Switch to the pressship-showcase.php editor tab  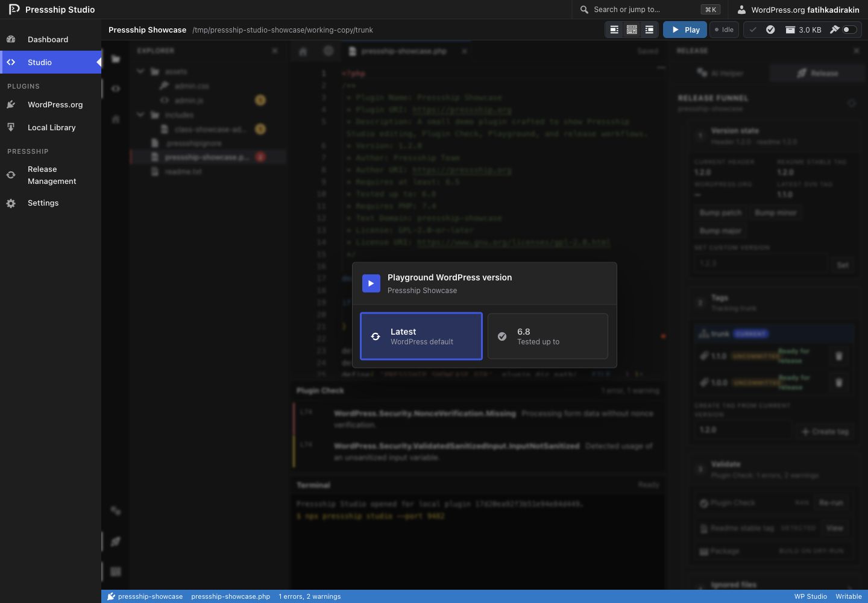coord(405,51)
